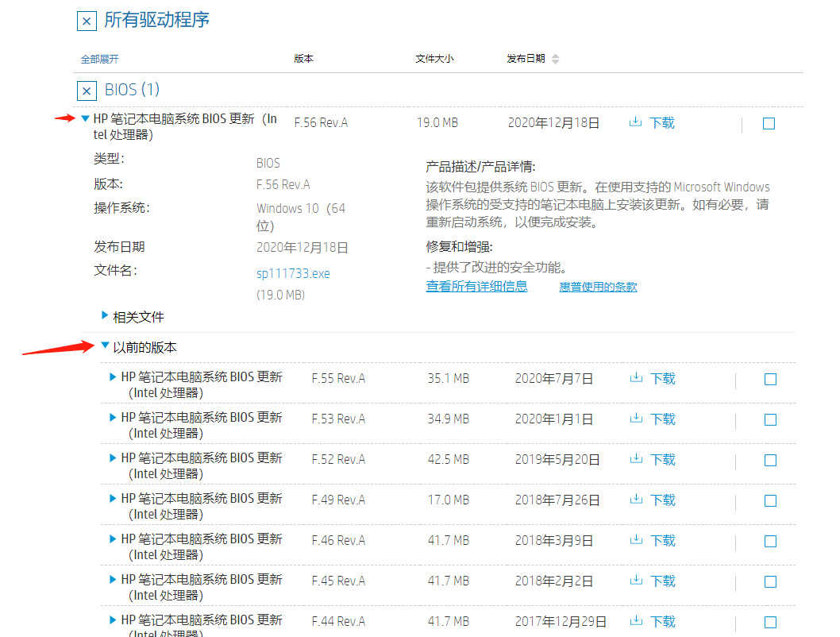840x637 pixels.
Task: Expand the F.53 Rev.A entry triangle
Action: pos(113,417)
